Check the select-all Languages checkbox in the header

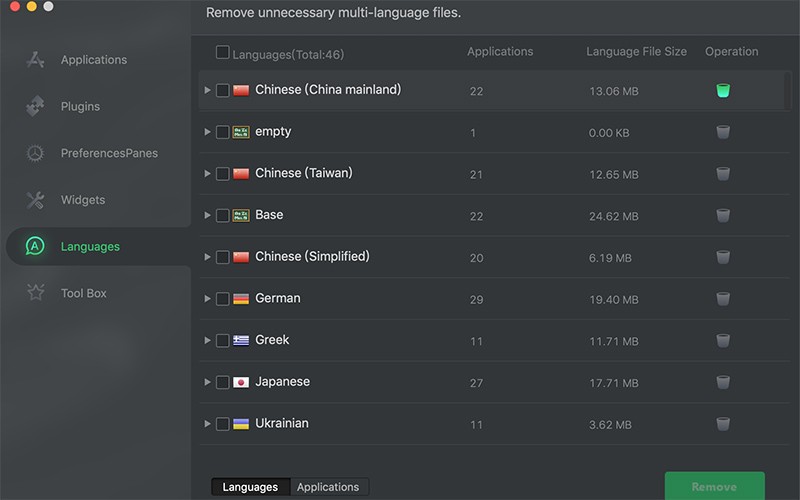pos(223,53)
